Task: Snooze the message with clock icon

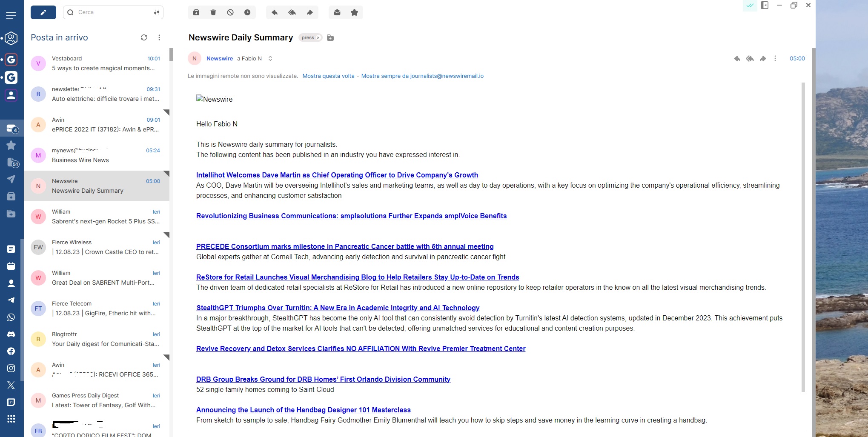Action: tap(247, 12)
